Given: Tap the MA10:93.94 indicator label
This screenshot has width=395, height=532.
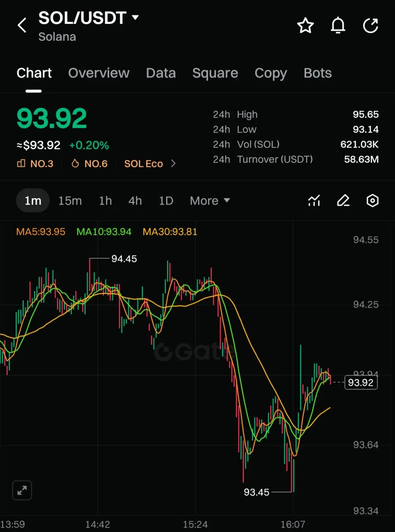Looking at the screenshot, I should click(104, 232).
